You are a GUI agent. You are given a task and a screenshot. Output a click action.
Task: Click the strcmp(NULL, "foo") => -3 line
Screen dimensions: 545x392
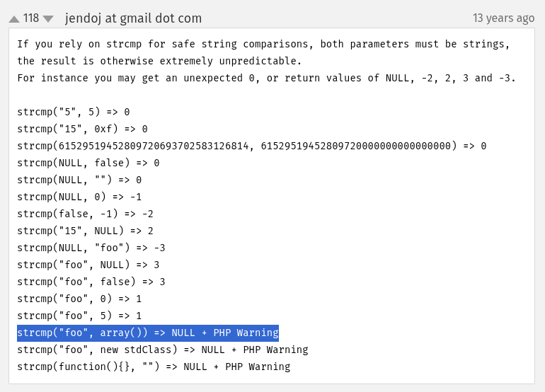click(91, 248)
